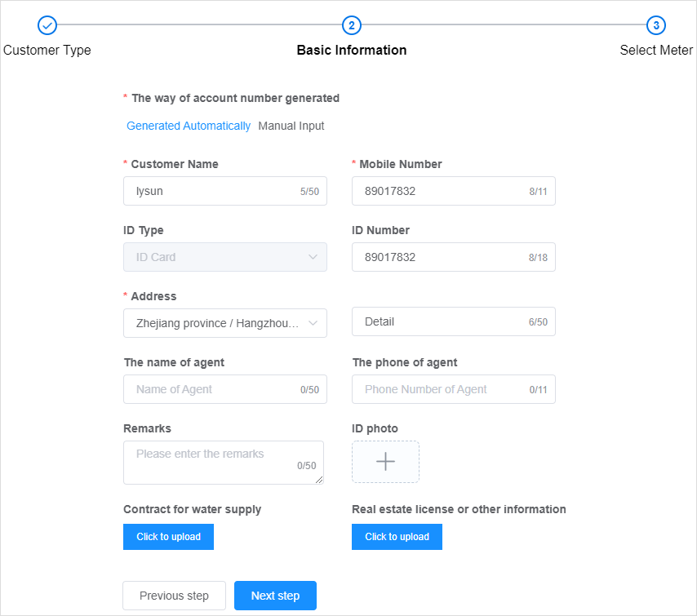Screen dimensions: 697x616
Task: Select Generated Automatically account number option
Action: (x=189, y=126)
